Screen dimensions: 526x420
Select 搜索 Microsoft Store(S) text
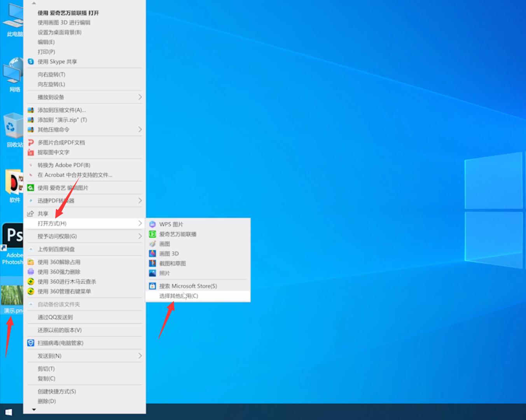188,286
